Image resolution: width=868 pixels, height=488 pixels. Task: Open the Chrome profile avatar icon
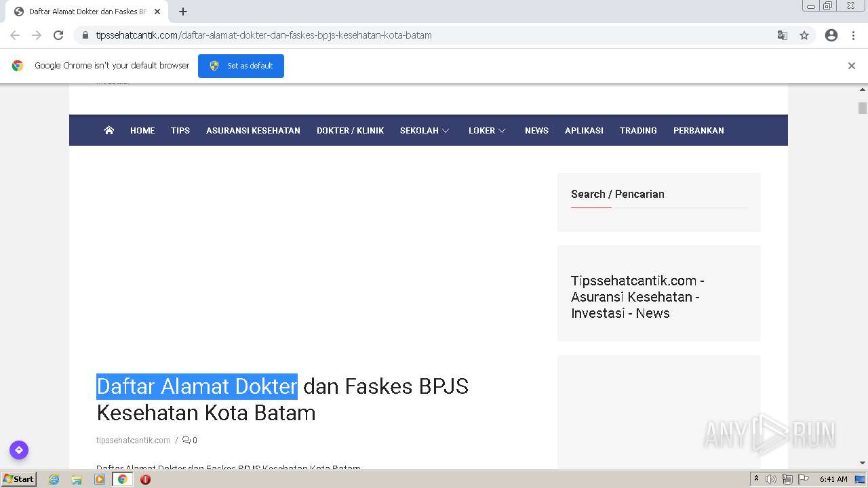(831, 35)
